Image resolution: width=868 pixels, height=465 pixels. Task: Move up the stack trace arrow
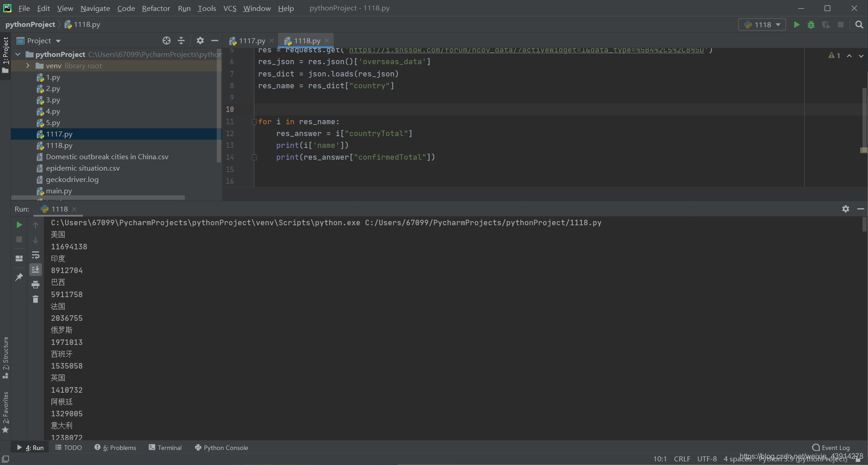pos(36,225)
